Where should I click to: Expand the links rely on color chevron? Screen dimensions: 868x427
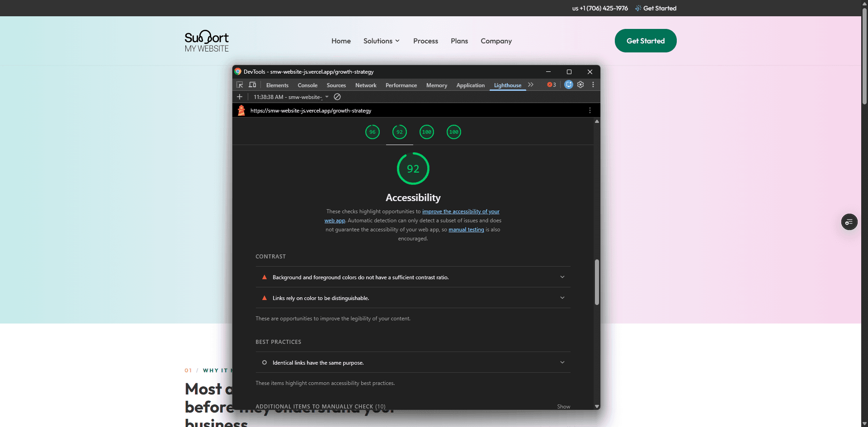pos(562,298)
